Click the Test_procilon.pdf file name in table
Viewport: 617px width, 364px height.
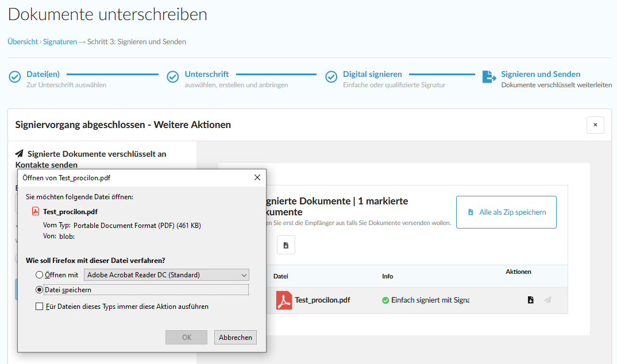322,300
